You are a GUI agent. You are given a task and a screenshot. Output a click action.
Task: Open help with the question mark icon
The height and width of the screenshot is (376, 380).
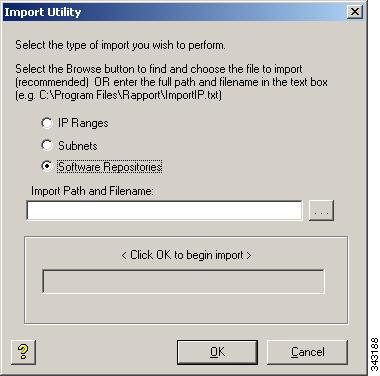[x=23, y=352]
